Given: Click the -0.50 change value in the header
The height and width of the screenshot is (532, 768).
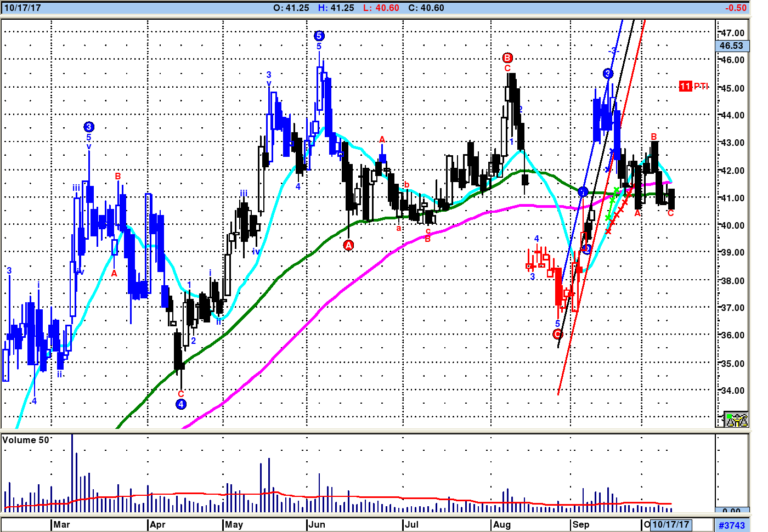Looking at the screenshot, I should [736, 8].
